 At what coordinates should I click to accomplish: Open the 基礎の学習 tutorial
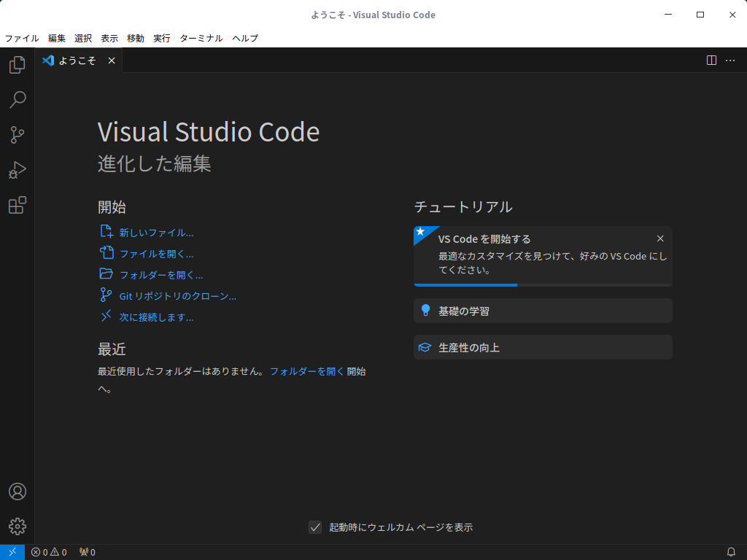pos(543,311)
